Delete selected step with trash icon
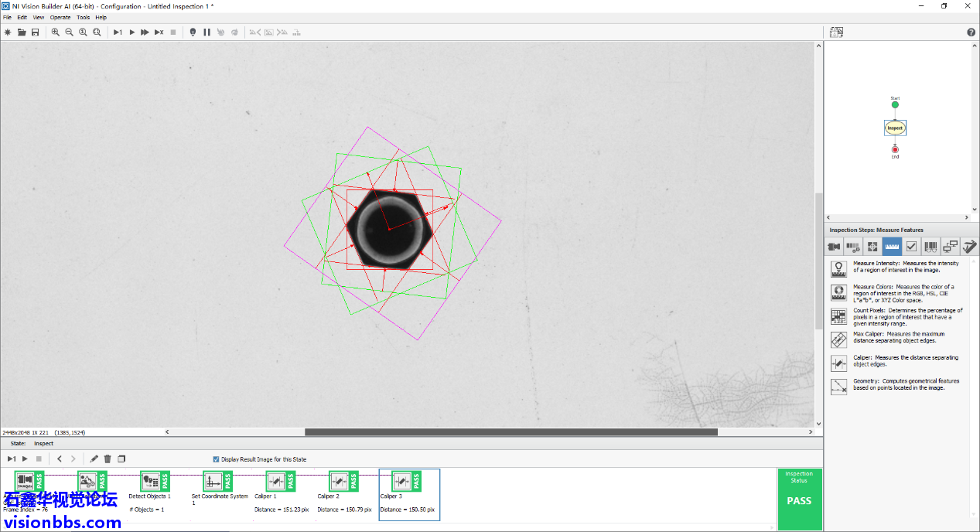The image size is (980, 532). 108,459
